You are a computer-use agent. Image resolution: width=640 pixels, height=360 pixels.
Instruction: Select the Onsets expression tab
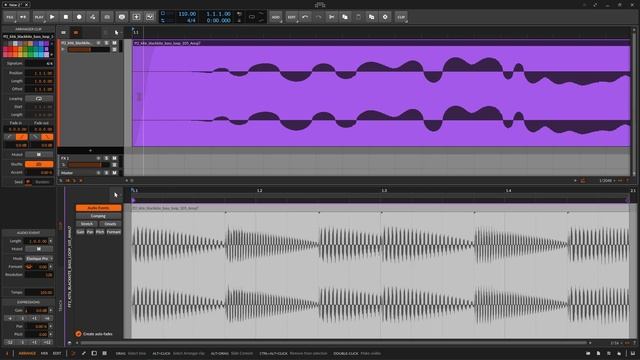(x=110, y=224)
